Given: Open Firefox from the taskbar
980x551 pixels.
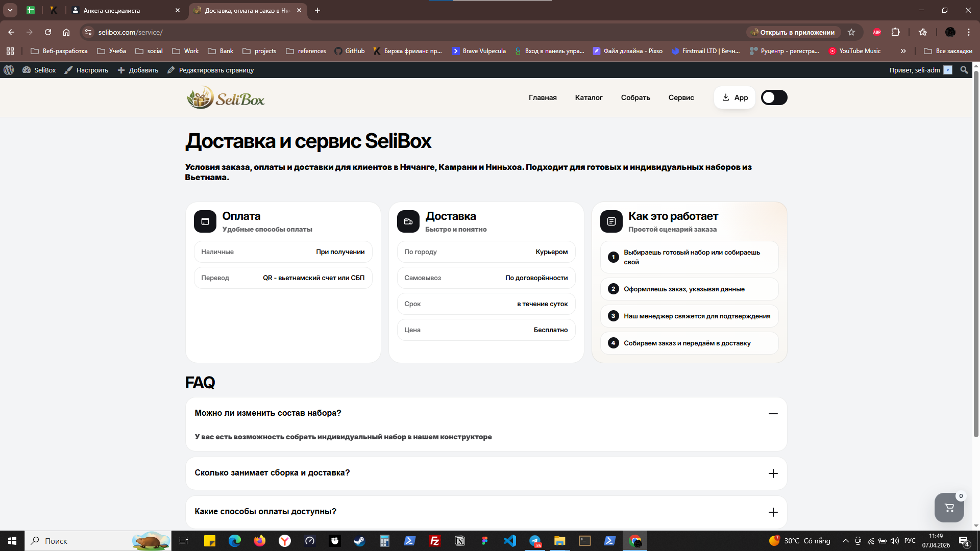Looking at the screenshot, I should pos(260,541).
